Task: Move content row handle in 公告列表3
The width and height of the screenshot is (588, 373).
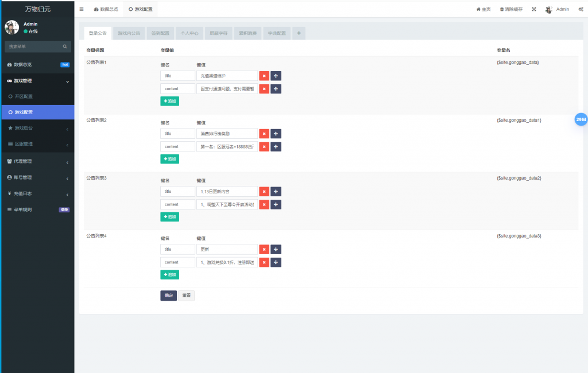Action: click(x=276, y=205)
